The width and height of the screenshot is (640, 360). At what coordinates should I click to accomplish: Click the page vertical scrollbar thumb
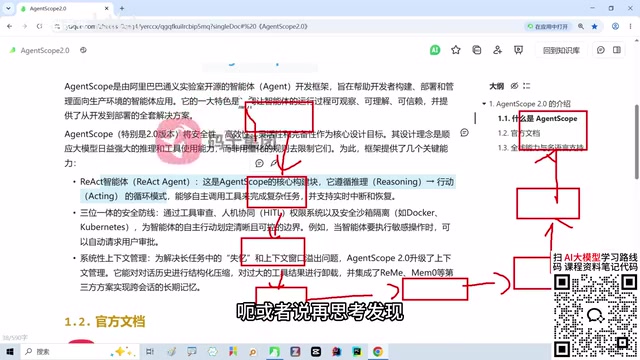[637, 142]
